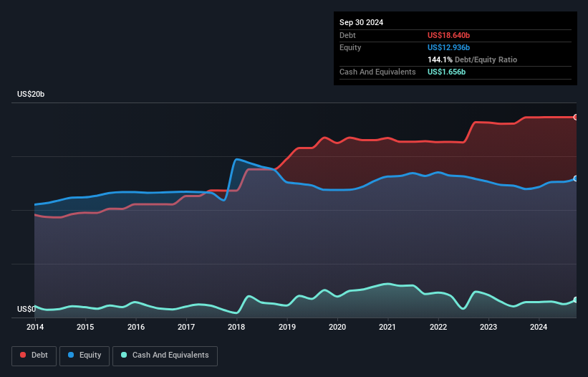
Task: Click the blue Equity legend dot
Action: (x=71, y=355)
